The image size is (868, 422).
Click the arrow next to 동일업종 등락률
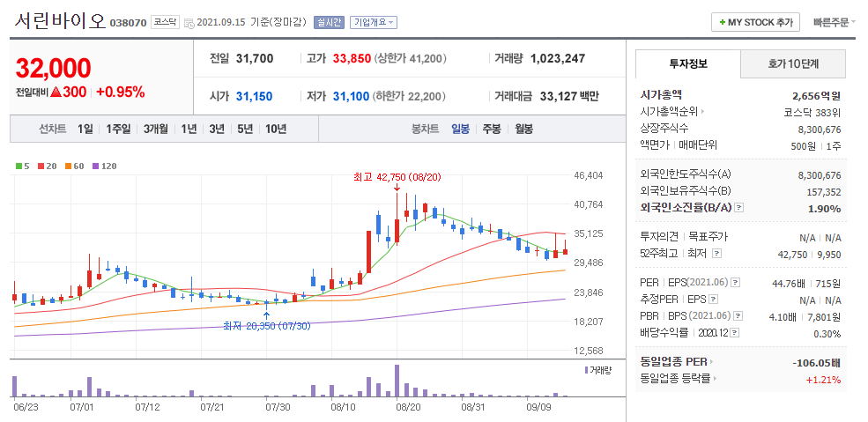pos(715,379)
